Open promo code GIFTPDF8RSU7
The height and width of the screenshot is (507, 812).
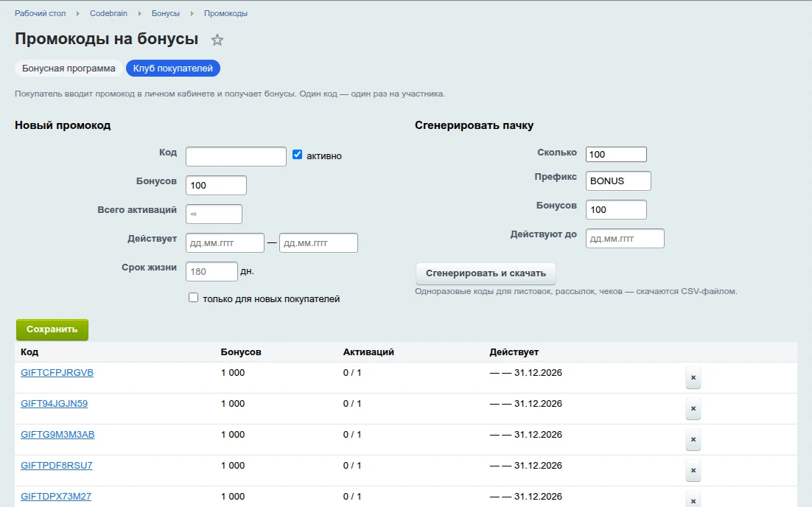[57, 466]
